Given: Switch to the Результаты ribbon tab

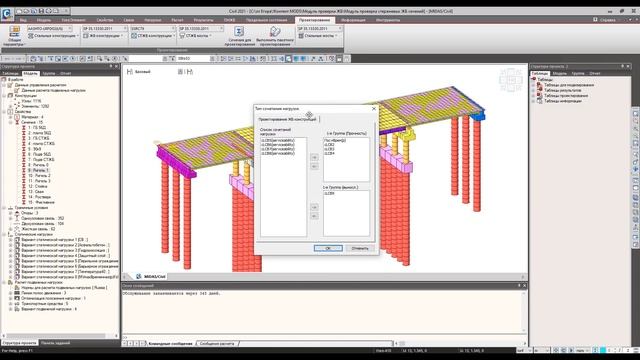Looking at the screenshot, I should (x=203, y=20).
